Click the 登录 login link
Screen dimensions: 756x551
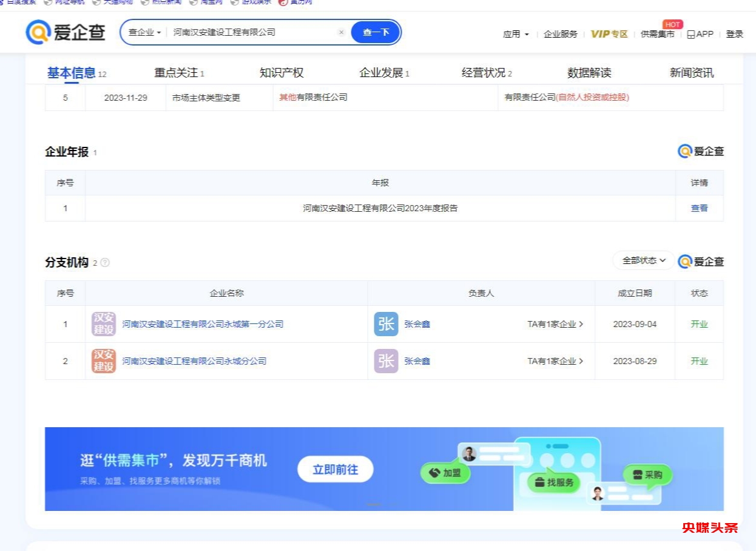point(734,34)
